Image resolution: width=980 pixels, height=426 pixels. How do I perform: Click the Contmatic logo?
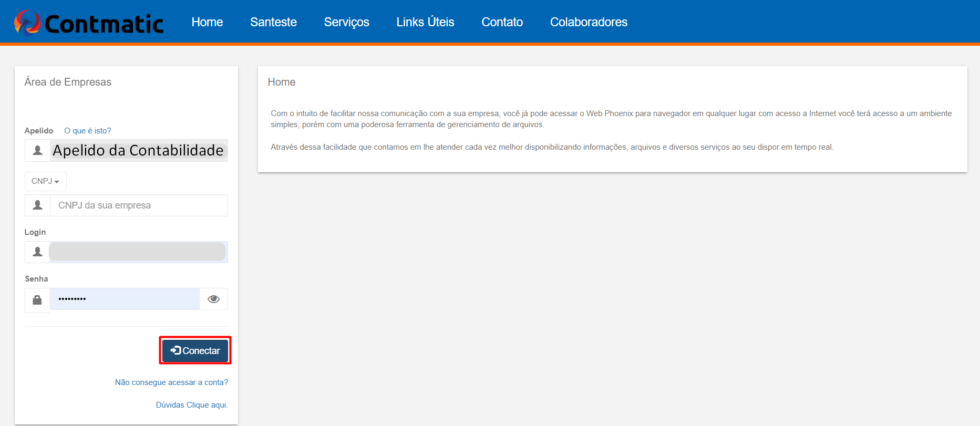[x=89, y=23]
